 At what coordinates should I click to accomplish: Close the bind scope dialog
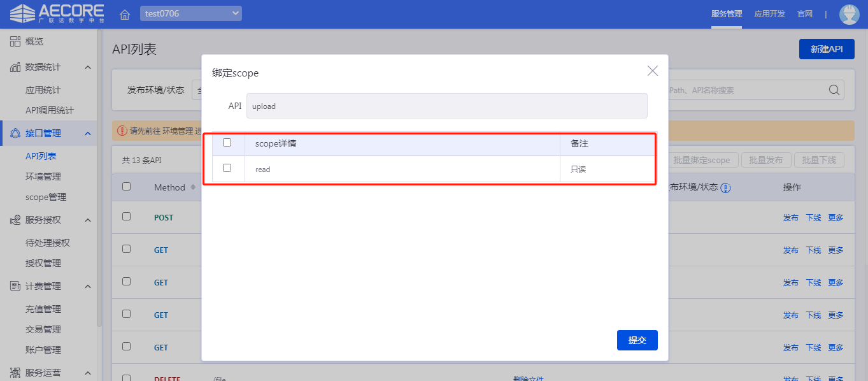pos(652,71)
